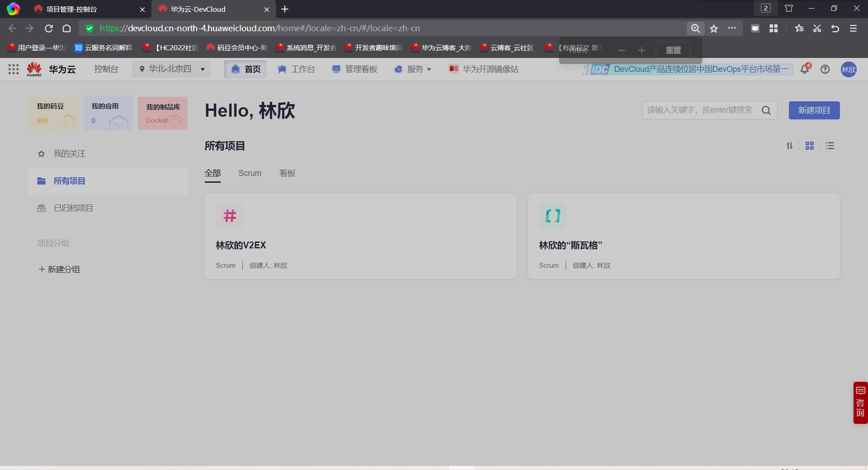Open a new browser tab
The height and width of the screenshot is (470, 868).
285,9
